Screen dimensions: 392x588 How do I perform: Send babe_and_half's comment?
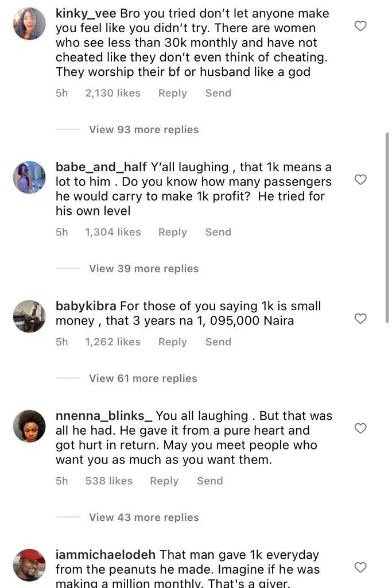coord(218,232)
